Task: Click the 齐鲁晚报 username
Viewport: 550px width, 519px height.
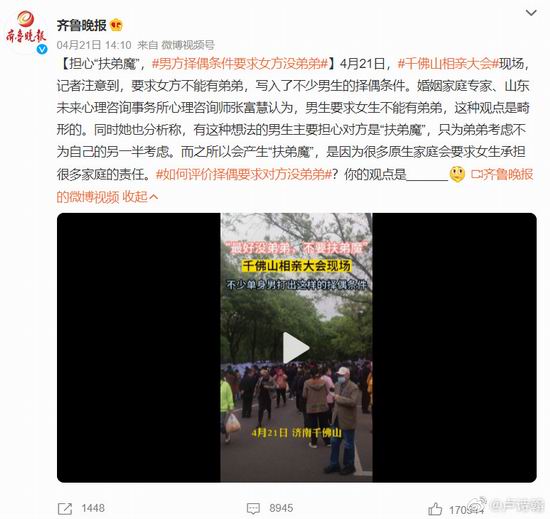Action: tap(81, 25)
